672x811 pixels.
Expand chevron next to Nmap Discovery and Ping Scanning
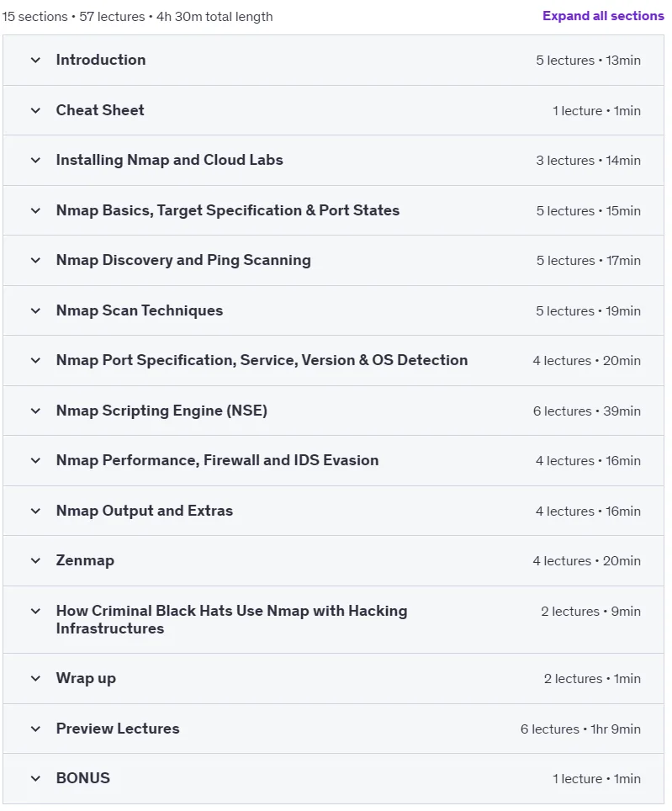tap(35, 260)
